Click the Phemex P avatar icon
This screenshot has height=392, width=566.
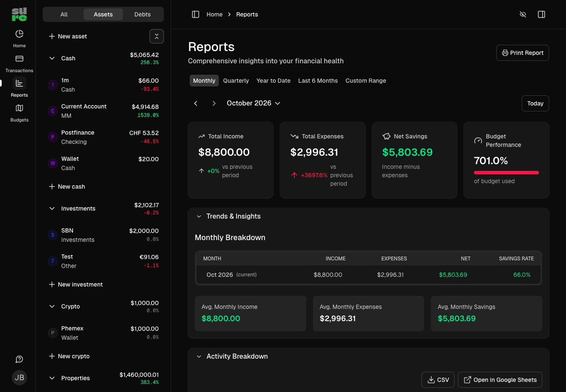pos(53,333)
